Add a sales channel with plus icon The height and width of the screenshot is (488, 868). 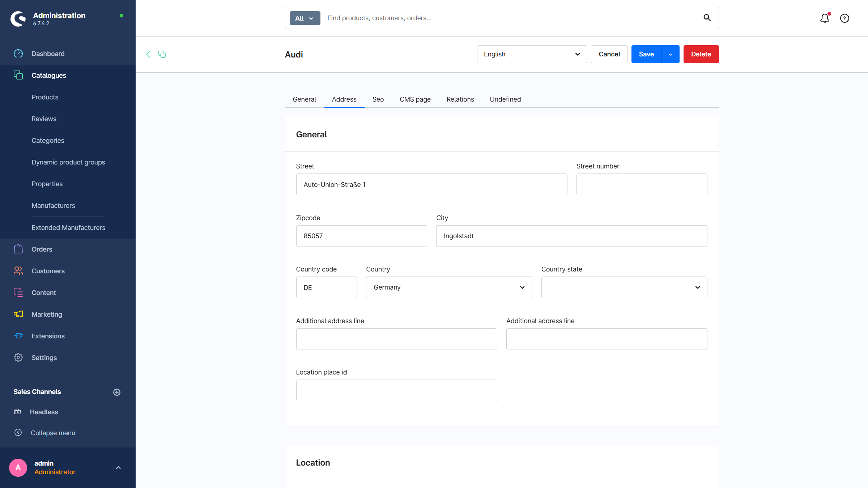[117, 392]
